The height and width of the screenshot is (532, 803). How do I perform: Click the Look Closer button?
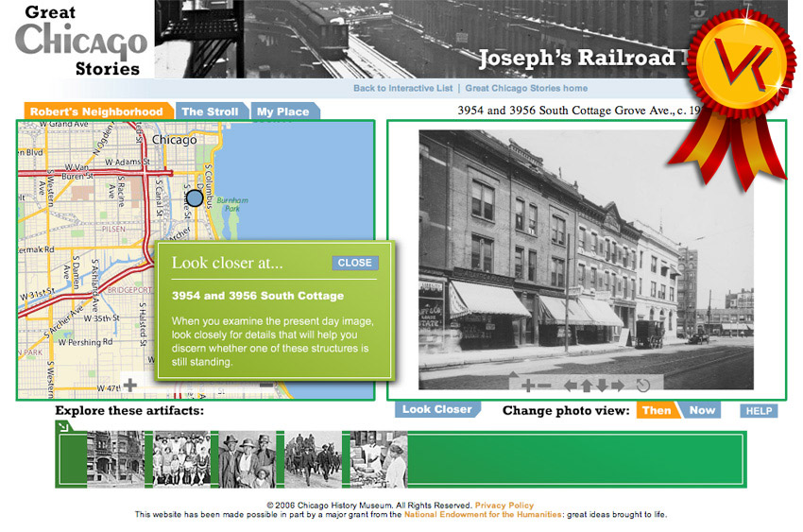pyautogui.click(x=436, y=409)
